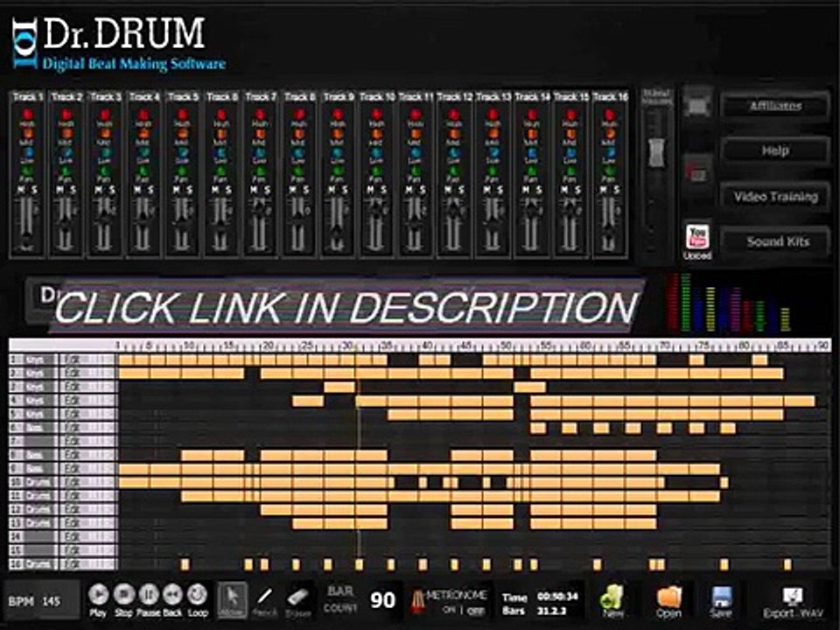
Task: Click the red High knob on Track 14
Action: coord(531,115)
